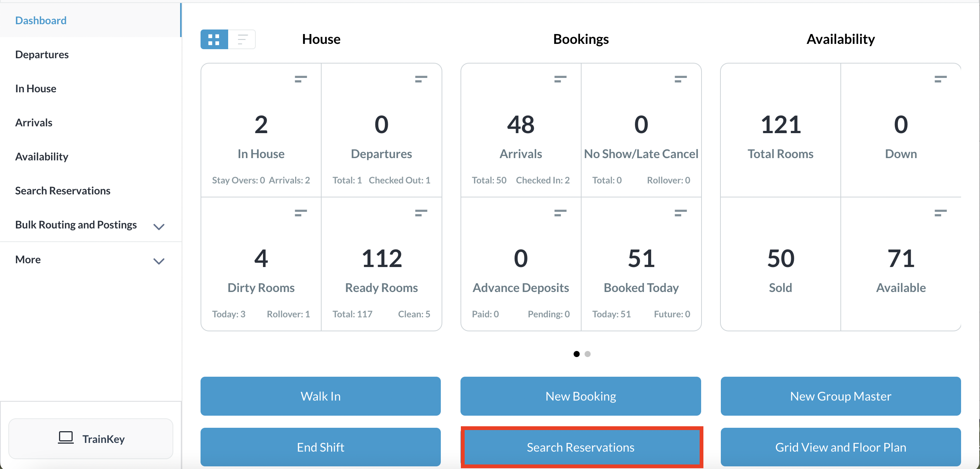Open the In House tile chart icon
Screen dimensions: 980x469
(x=300, y=79)
